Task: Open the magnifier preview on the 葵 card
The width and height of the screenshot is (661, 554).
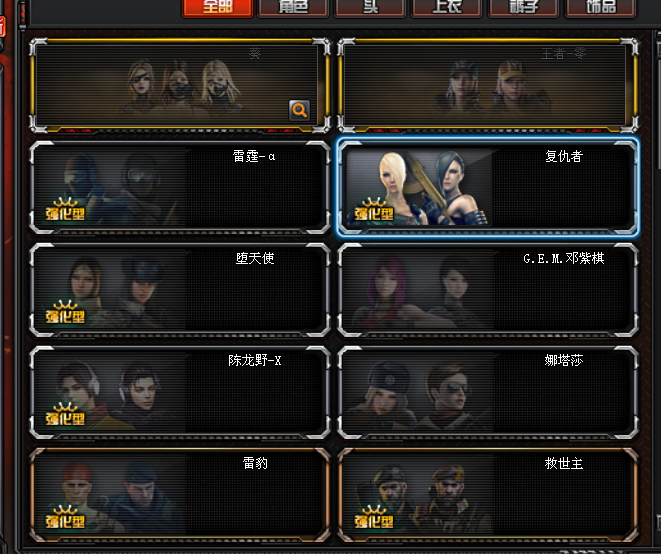Action: pos(299,110)
